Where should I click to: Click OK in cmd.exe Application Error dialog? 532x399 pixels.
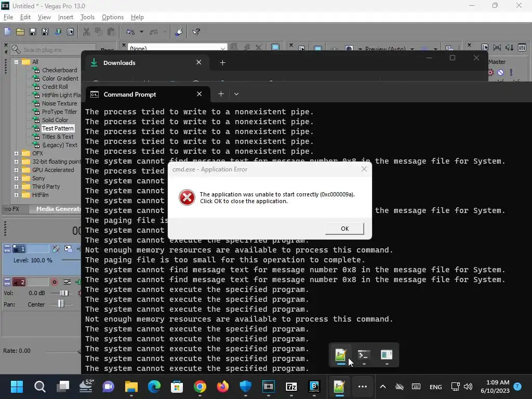(x=344, y=229)
